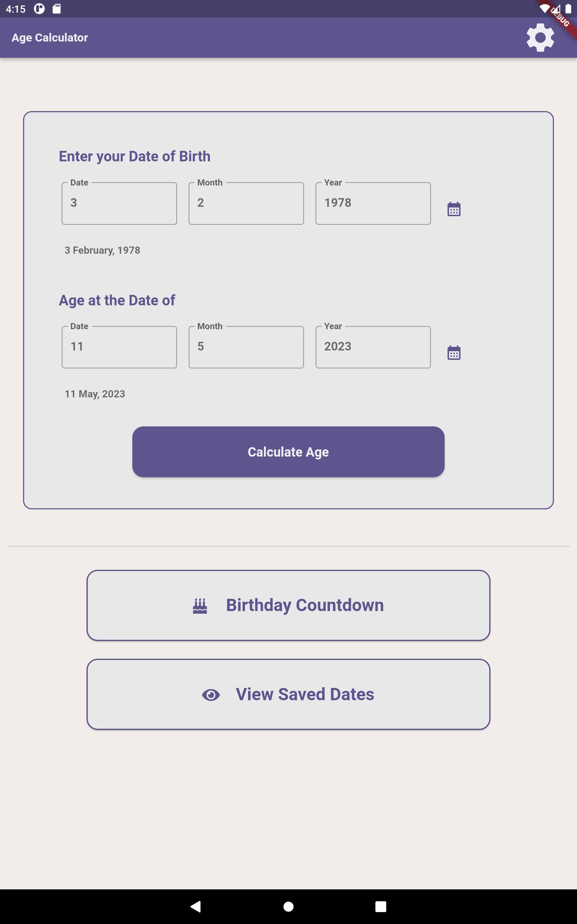
Task: Tap the recent apps square button
Action: (380, 906)
